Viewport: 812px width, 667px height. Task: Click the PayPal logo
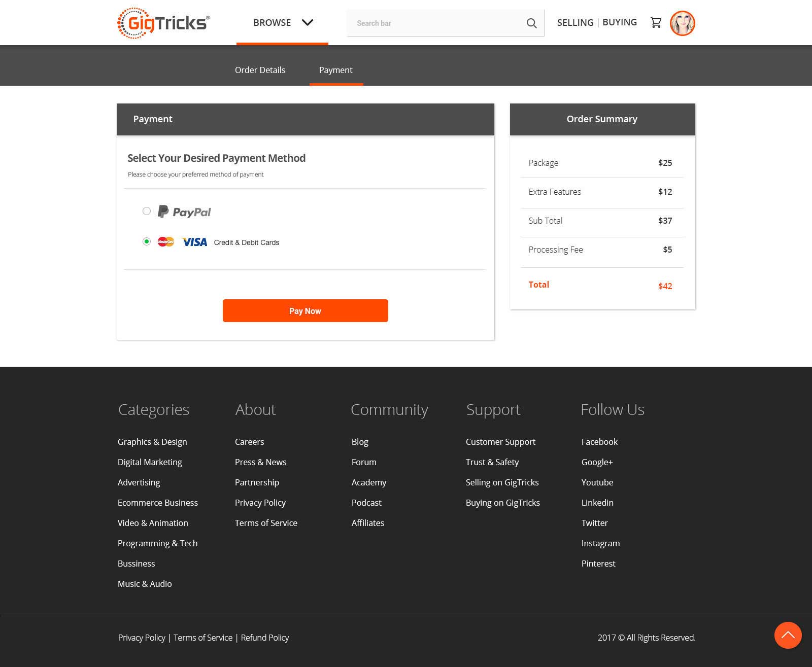point(184,212)
